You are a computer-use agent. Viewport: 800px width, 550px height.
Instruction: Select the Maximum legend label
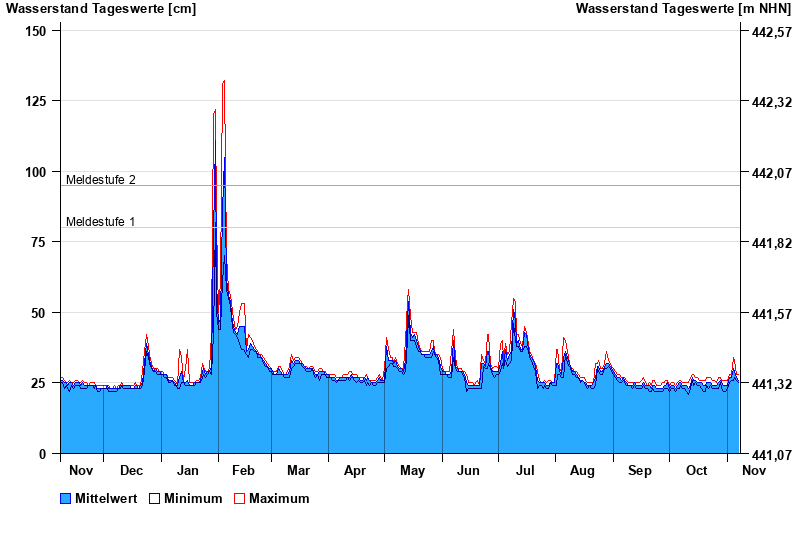(x=279, y=499)
